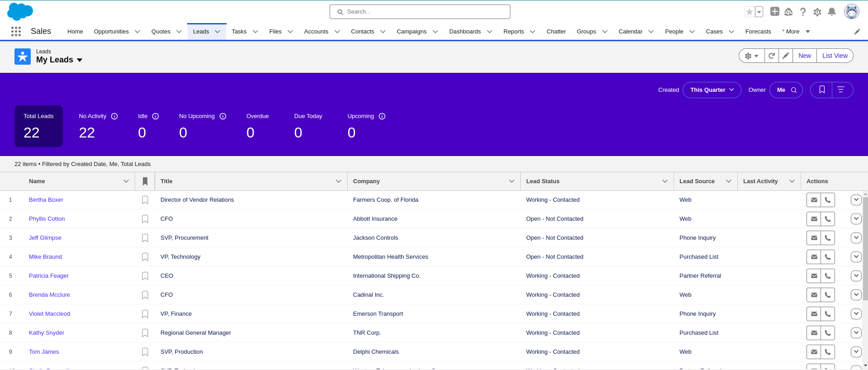868x370 pixels.
Task: Click the bookmark filter icon in purple banner
Action: click(822, 90)
